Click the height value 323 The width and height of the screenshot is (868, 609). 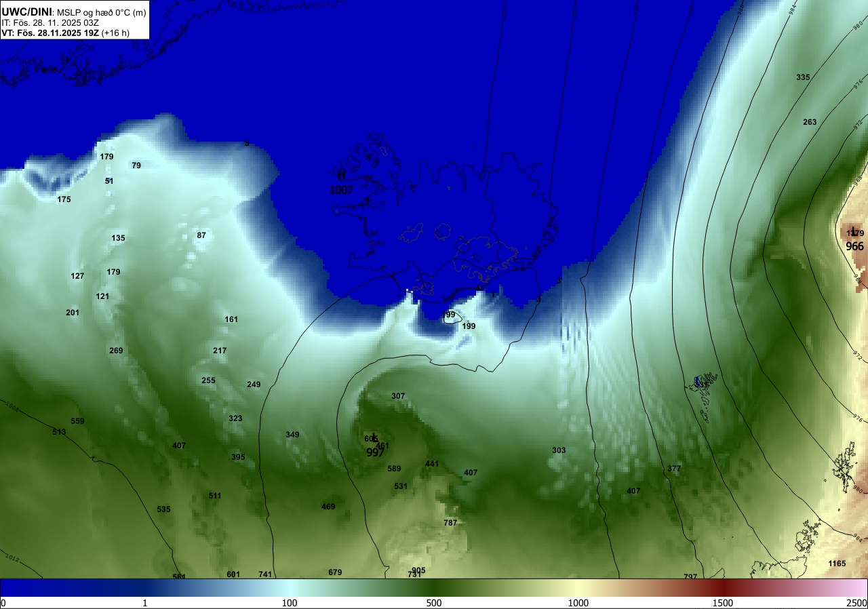coord(235,418)
